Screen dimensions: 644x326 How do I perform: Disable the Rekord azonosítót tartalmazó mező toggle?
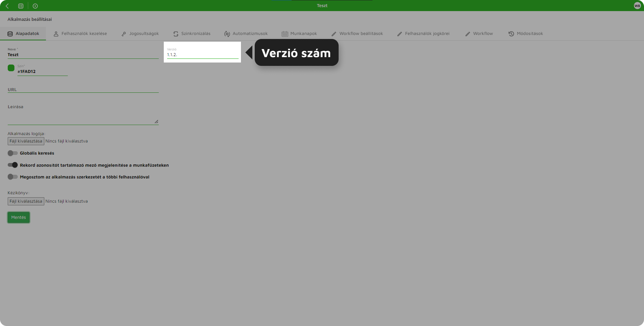pyautogui.click(x=13, y=165)
